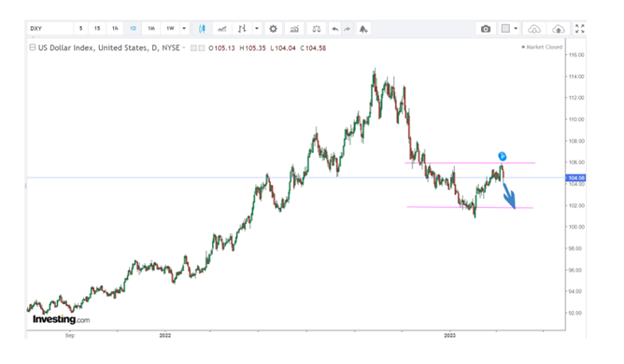The height and width of the screenshot is (364, 624).
Task: Select the 5 minute timeframe
Action: (x=80, y=29)
